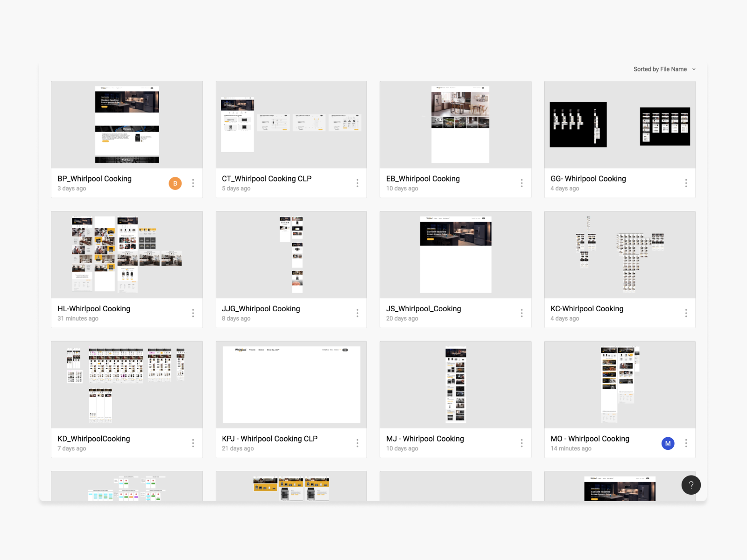747x560 pixels.
Task: Open JJG_Whirlpool Cooking file thumbnail
Action: point(291,255)
